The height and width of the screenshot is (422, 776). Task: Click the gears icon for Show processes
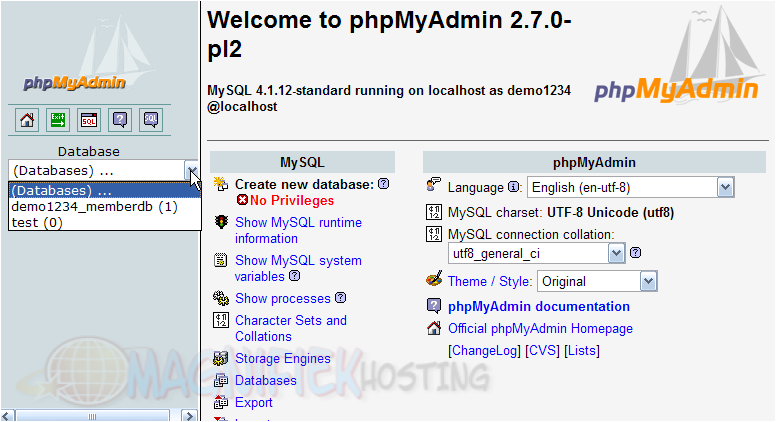(221, 298)
